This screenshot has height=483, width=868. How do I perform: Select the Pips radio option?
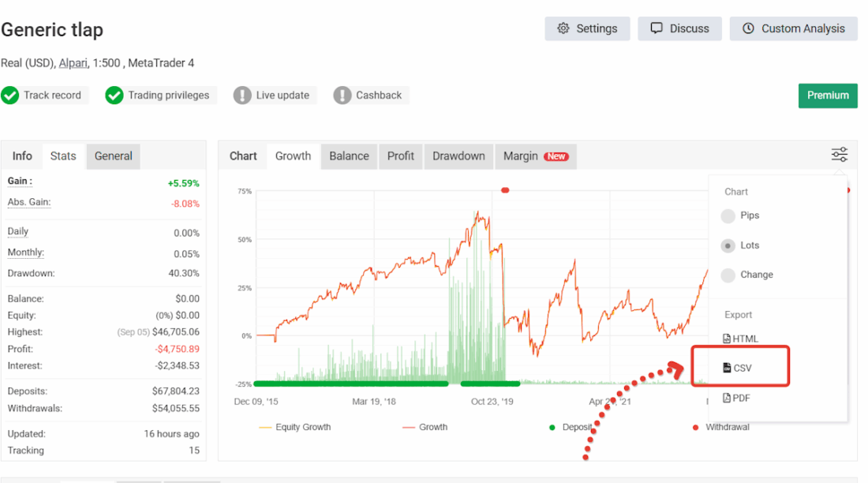click(x=728, y=215)
